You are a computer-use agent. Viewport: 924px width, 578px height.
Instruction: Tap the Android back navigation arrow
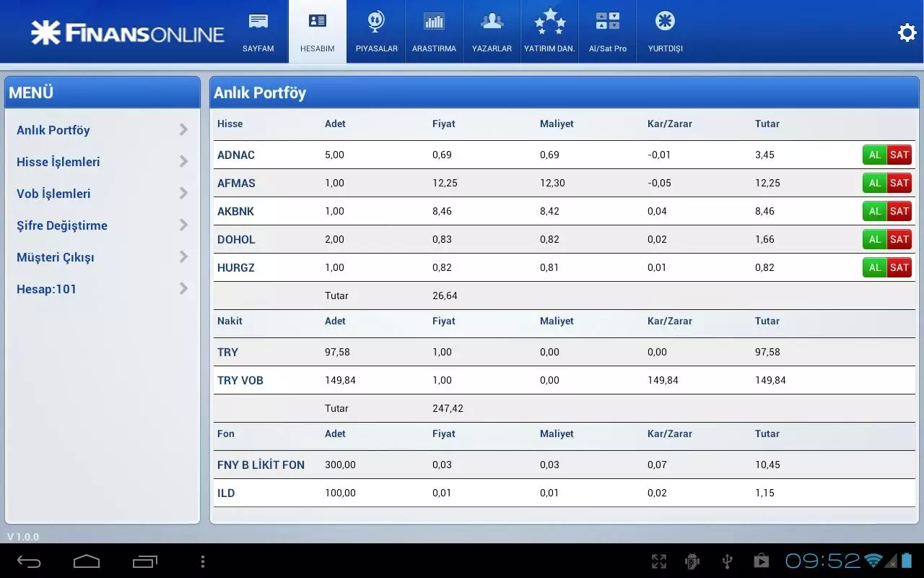click(27, 561)
